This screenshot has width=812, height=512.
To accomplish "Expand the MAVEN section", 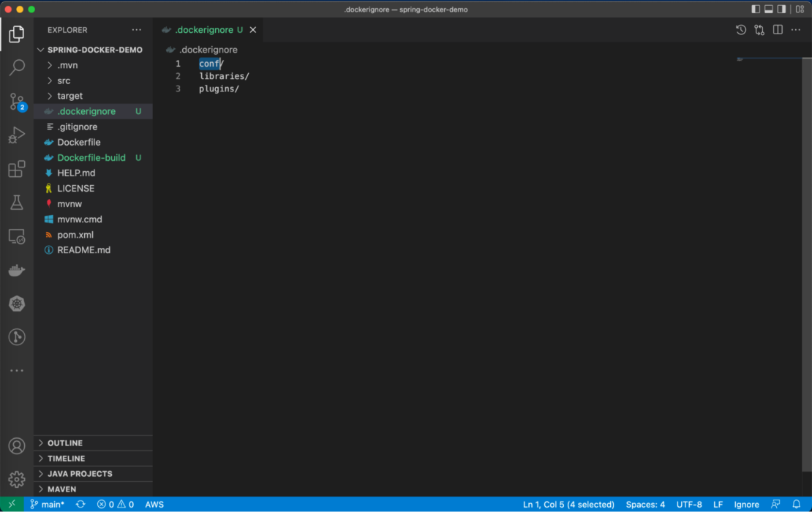I will click(x=61, y=489).
